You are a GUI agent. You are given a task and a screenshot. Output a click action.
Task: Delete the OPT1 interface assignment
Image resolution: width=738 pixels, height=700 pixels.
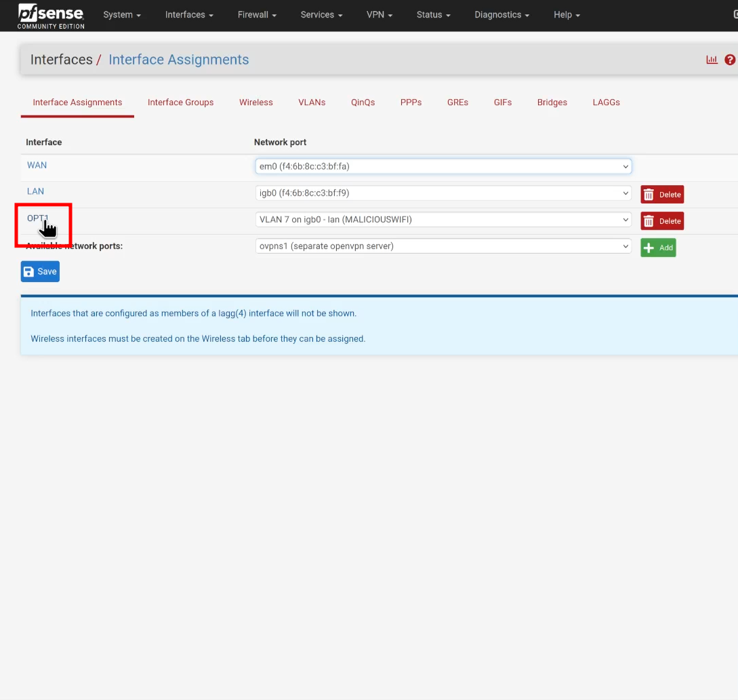[661, 221]
